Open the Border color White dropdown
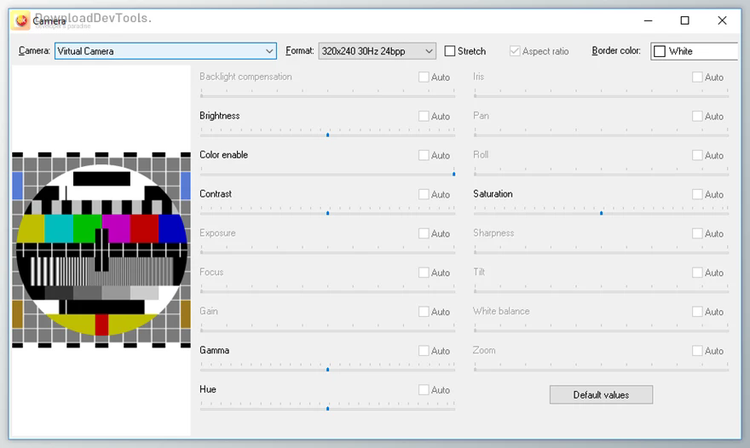This screenshot has height=448, width=750. click(x=695, y=51)
